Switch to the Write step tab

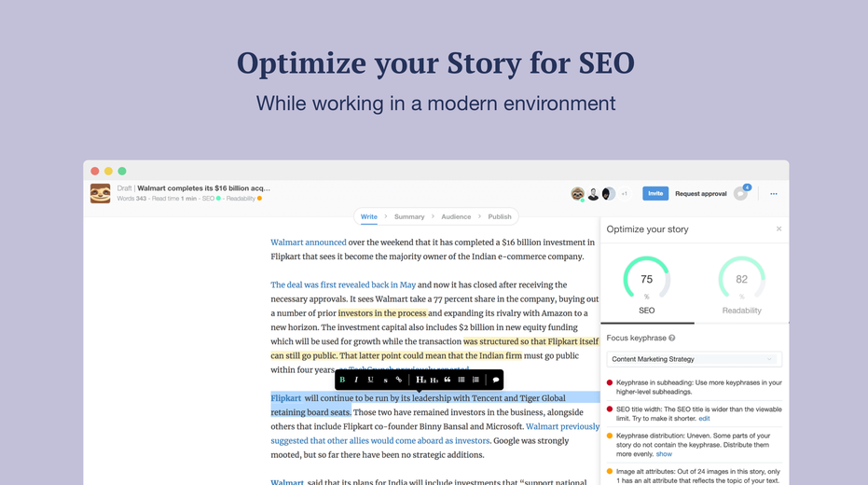pos(368,216)
